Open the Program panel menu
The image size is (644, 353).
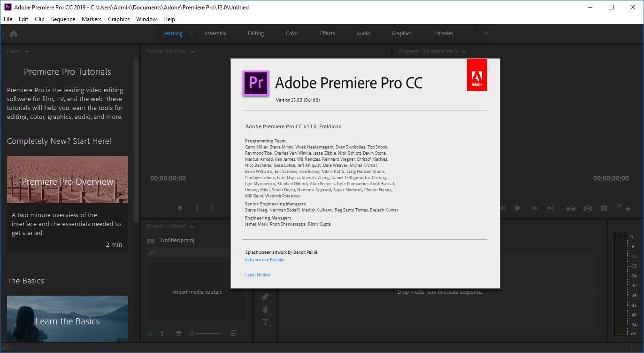pyautogui.click(x=463, y=51)
